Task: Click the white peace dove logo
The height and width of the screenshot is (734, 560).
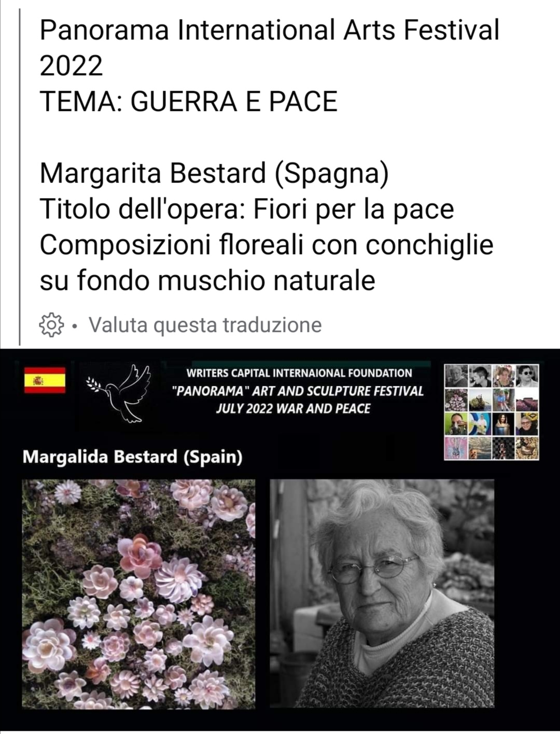Action: pos(120,393)
